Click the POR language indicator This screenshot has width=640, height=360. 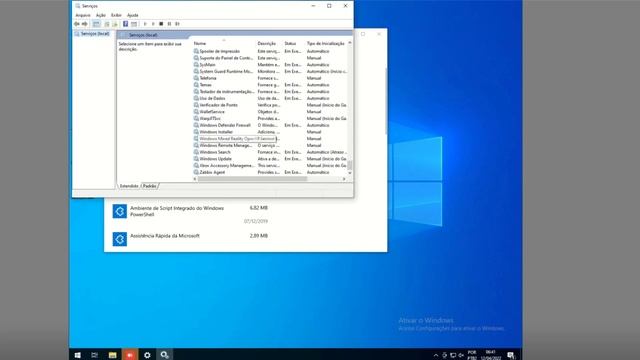[x=472, y=355]
